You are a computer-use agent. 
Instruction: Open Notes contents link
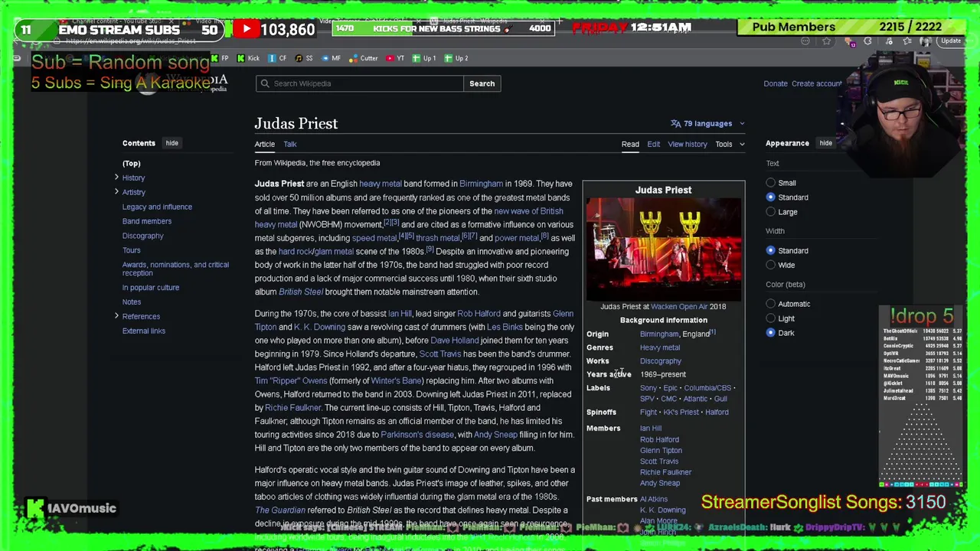(x=132, y=302)
